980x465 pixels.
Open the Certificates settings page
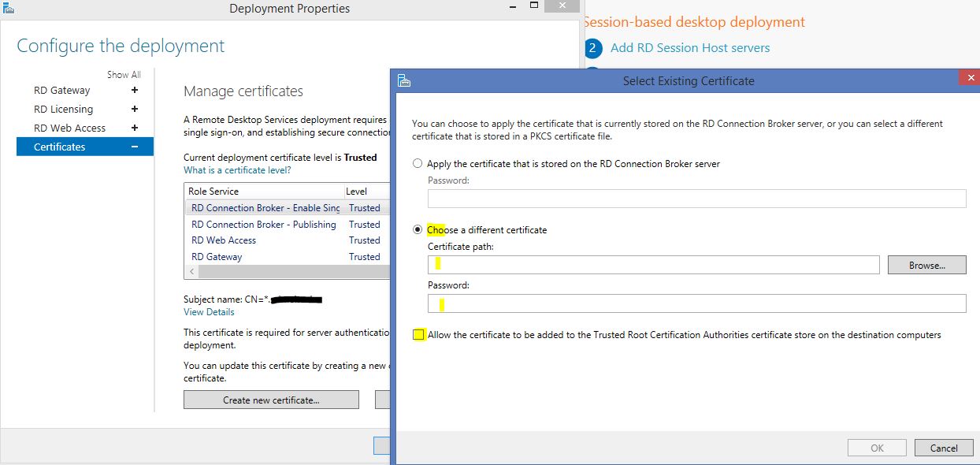60,147
